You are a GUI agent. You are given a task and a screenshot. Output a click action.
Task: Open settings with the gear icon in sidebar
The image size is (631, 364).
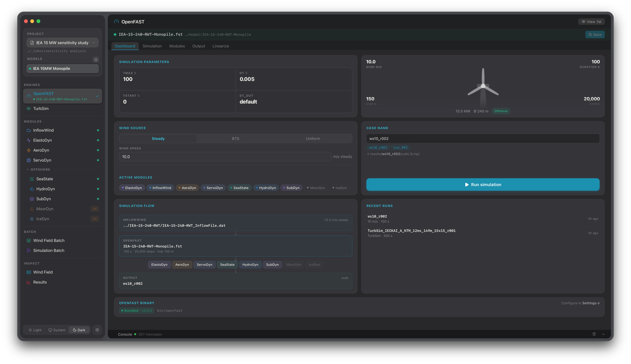point(97,330)
